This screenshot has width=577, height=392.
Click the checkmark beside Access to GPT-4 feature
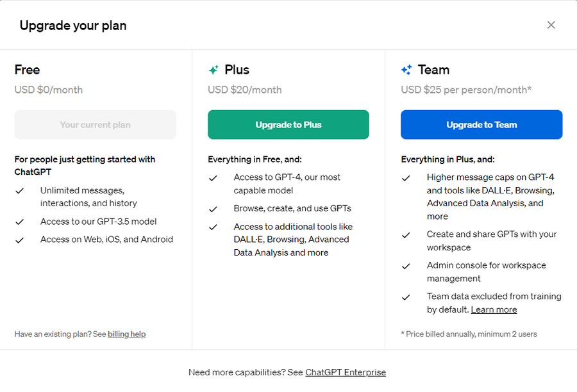pyautogui.click(x=213, y=177)
